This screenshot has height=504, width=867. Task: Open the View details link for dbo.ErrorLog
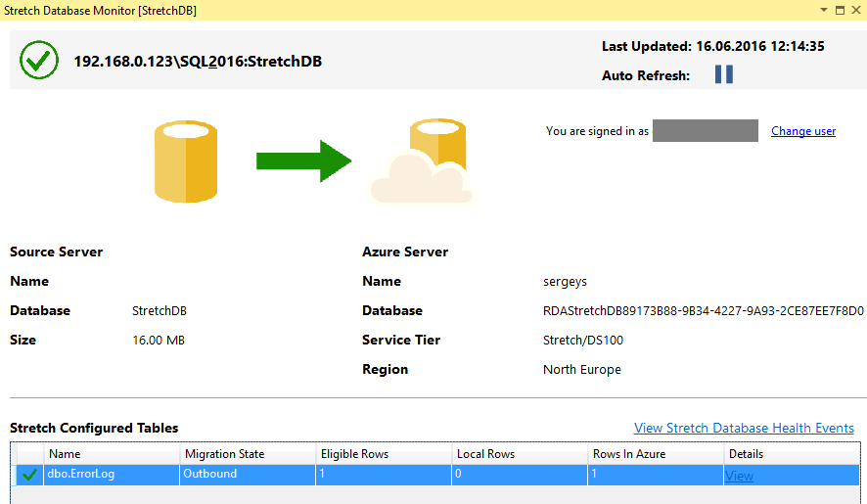739,476
